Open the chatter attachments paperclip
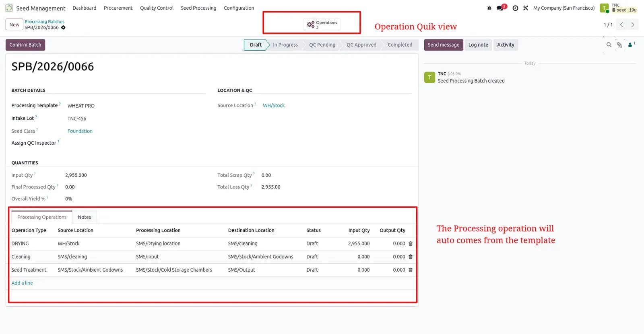Screen dimensions: 644x334 [619, 45]
